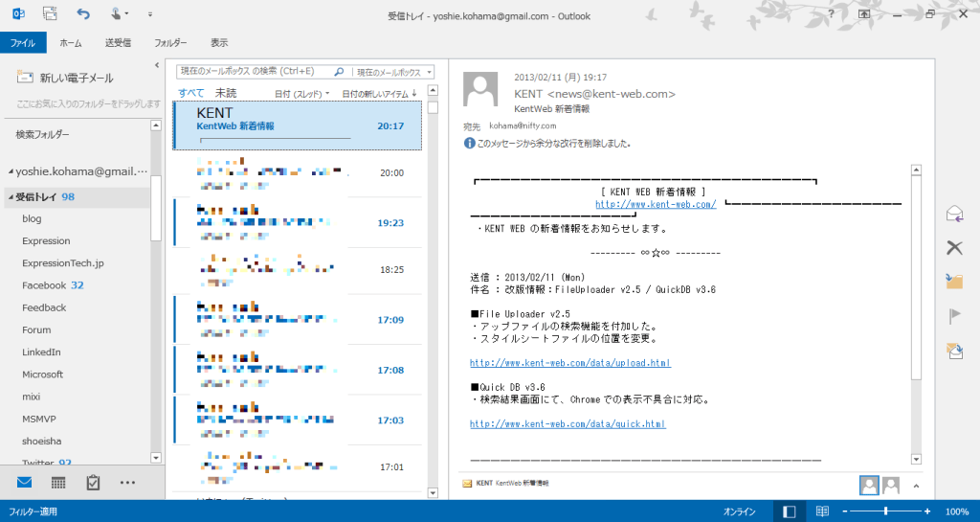Open the Help question mark icon
The image size is (980, 522).
pyautogui.click(x=831, y=13)
